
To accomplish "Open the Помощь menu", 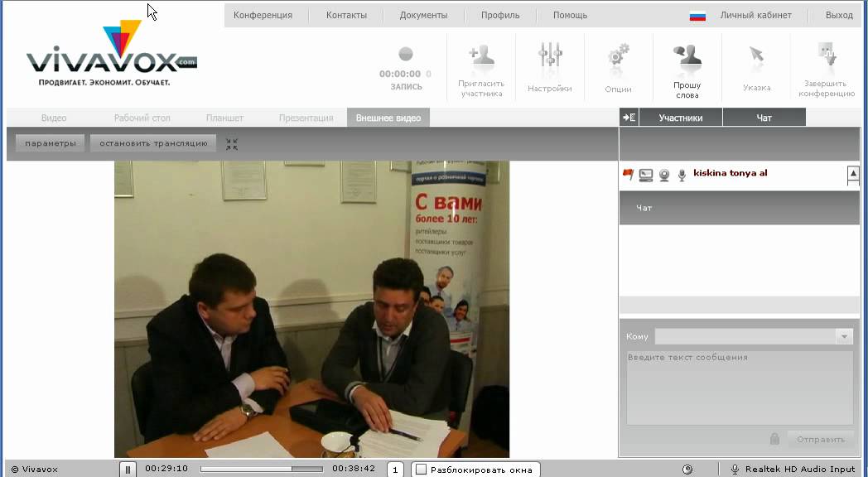I will [x=570, y=16].
